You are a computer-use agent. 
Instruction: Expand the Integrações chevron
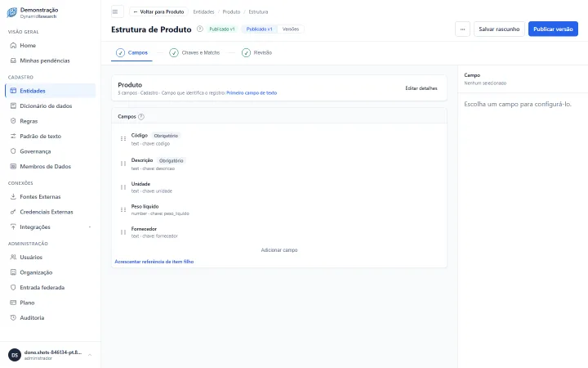90,227
